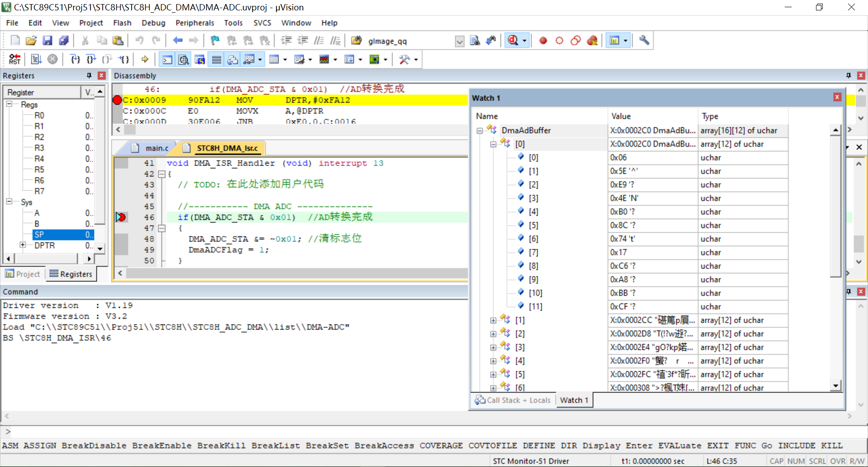Screen dimensions: 868x467
Task: Open the window layout button dropdown arrow
Action: click(x=625, y=41)
